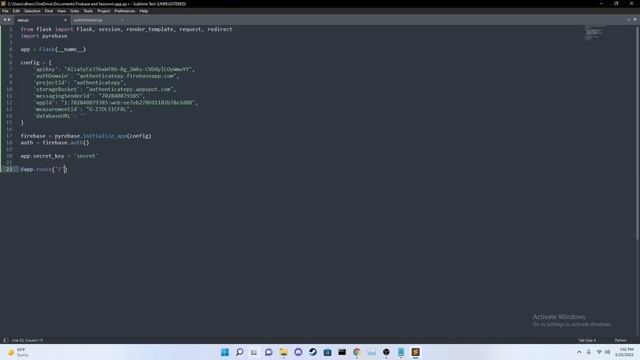
Task: Open the Project menu
Action: coord(104,11)
